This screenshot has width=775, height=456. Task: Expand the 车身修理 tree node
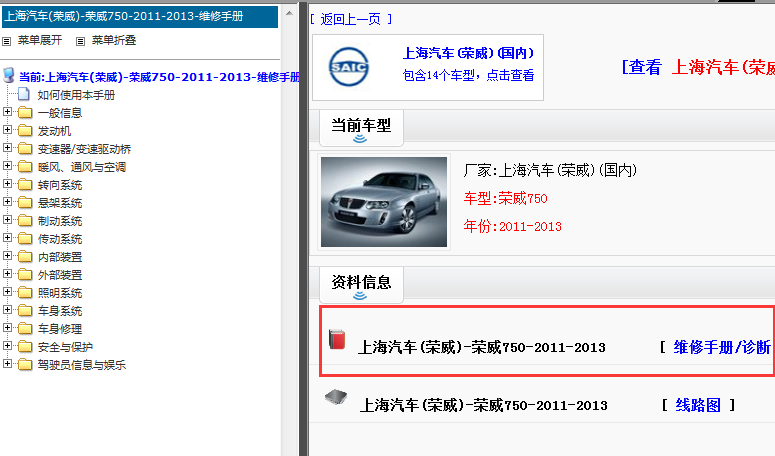[7, 328]
